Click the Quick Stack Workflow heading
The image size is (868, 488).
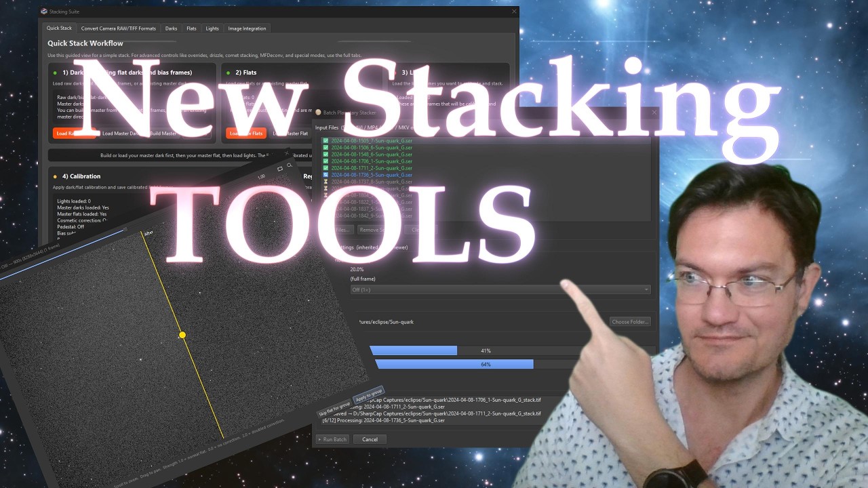pos(85,43)
